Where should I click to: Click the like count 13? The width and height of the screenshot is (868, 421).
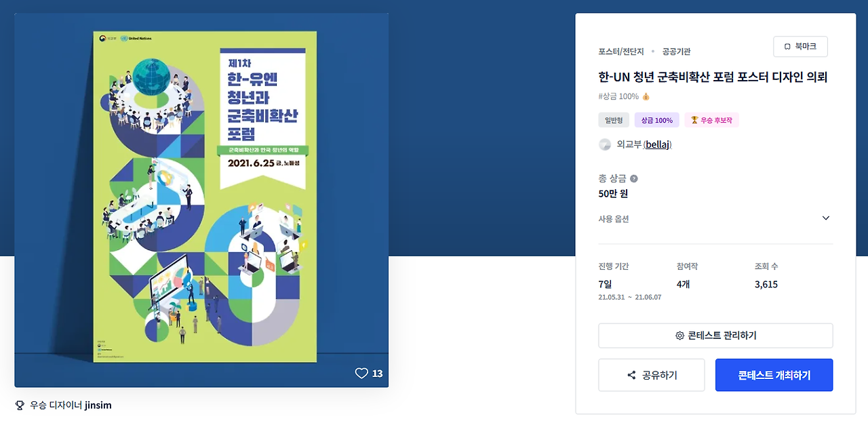(378, 374)
